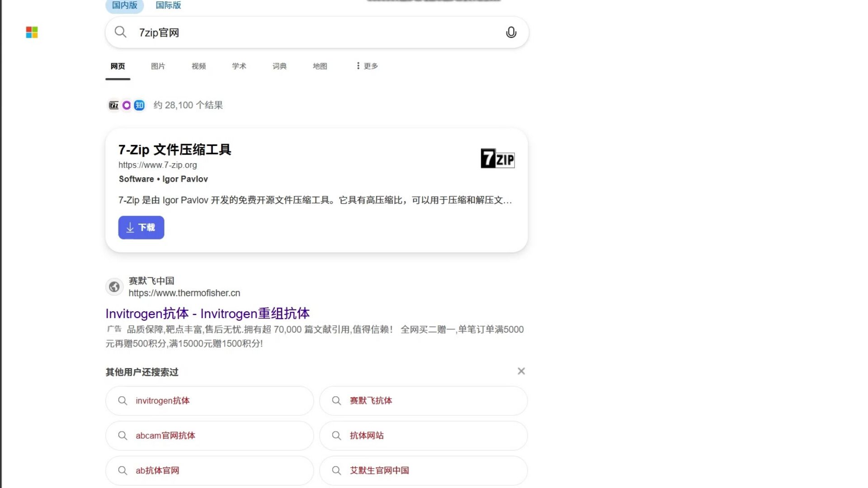Close the 其他用户还搜索过 section
The height and width of the screenshot is (488, 868).
click(x=521, y=371)
